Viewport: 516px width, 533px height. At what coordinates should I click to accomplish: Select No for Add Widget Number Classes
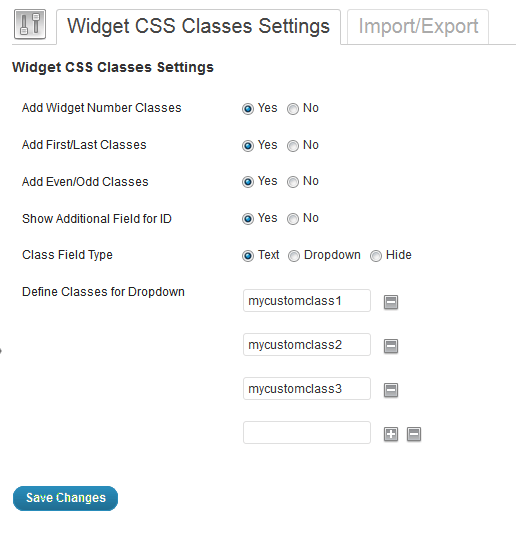coord(293,109)
